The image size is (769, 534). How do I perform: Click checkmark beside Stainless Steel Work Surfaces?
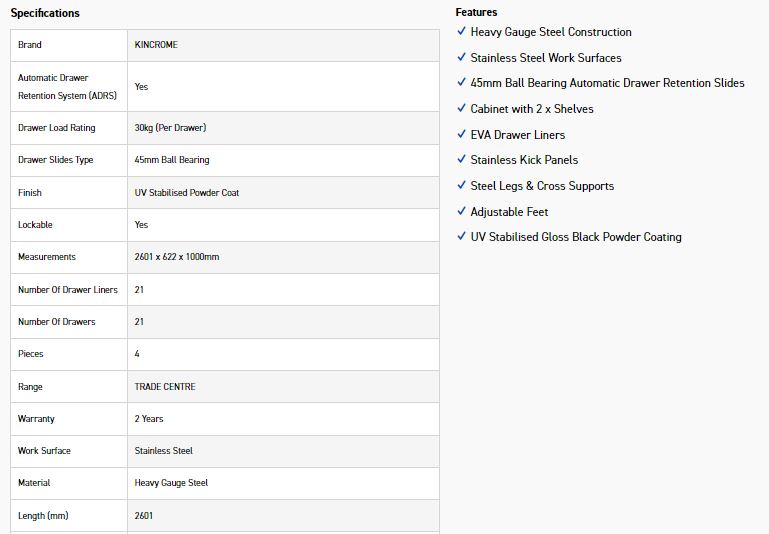coord(461,57)
